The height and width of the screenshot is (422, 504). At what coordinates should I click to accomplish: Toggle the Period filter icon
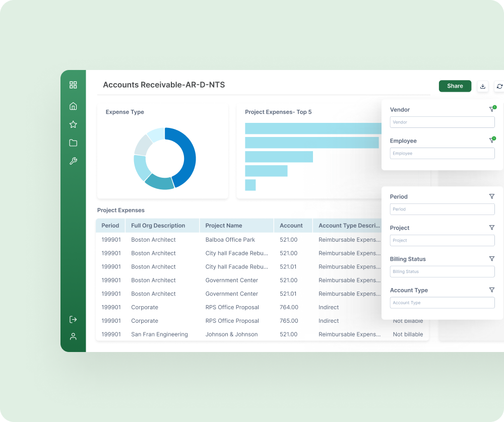tap(492, 196)
